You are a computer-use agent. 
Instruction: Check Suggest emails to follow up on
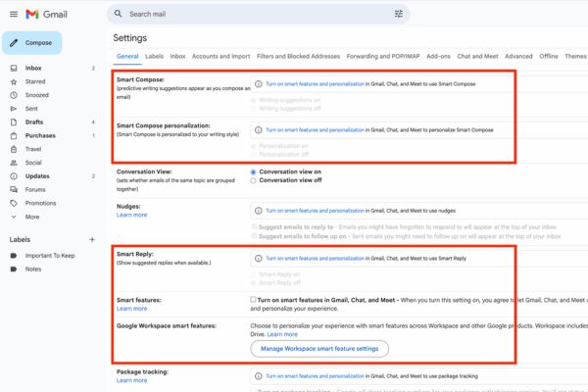coord(254,236)
